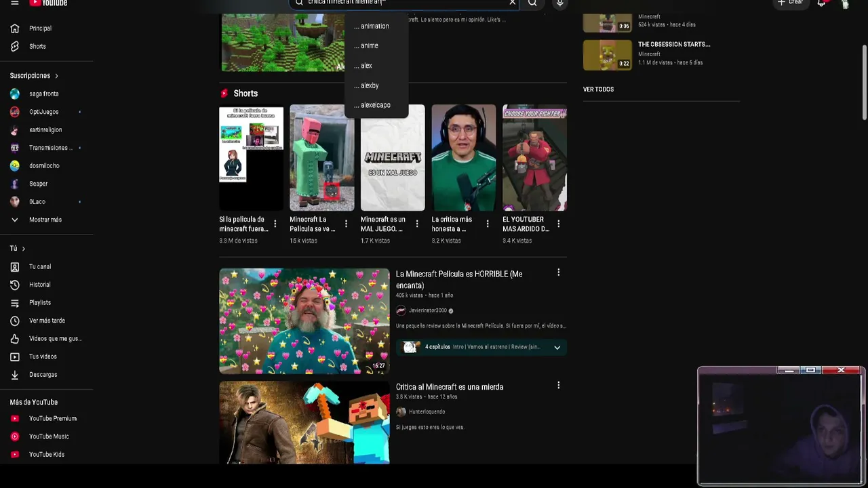Expand the Tú section chevron
Screen dimensions: 868x488
(x=24, y=249)
